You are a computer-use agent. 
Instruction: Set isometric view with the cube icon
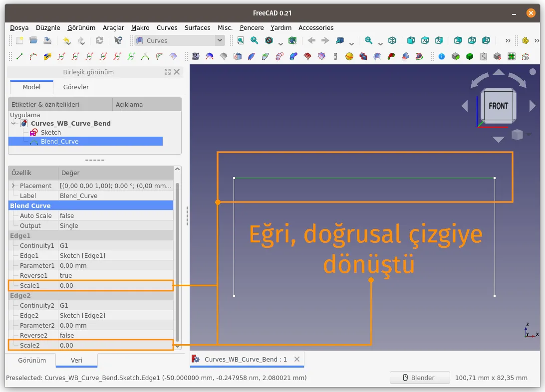click(392, 40)
